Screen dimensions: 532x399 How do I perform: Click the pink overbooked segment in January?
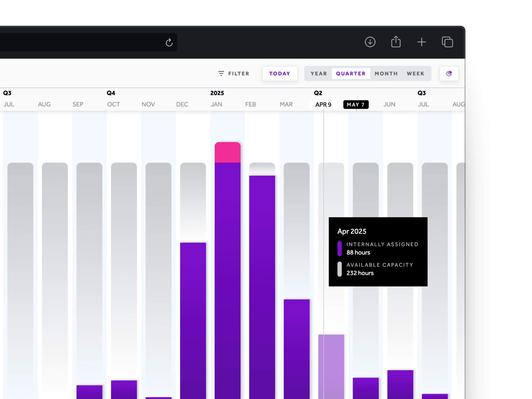point(227,152)
